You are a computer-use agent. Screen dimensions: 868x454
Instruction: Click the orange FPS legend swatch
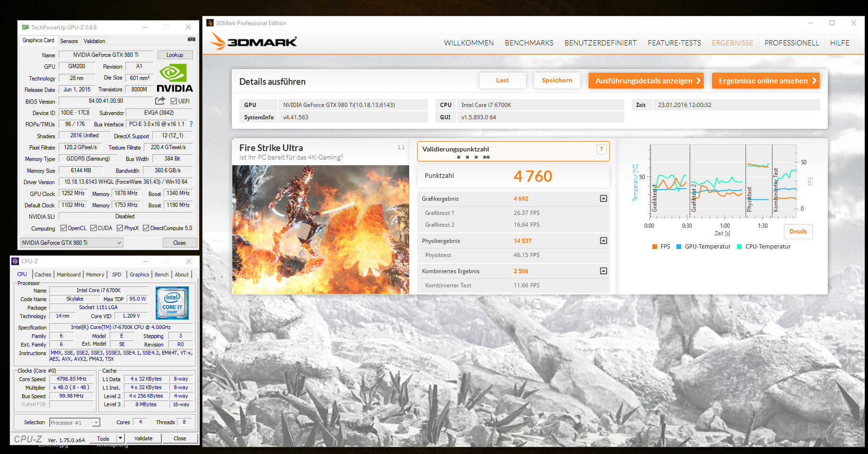point(655,247)
